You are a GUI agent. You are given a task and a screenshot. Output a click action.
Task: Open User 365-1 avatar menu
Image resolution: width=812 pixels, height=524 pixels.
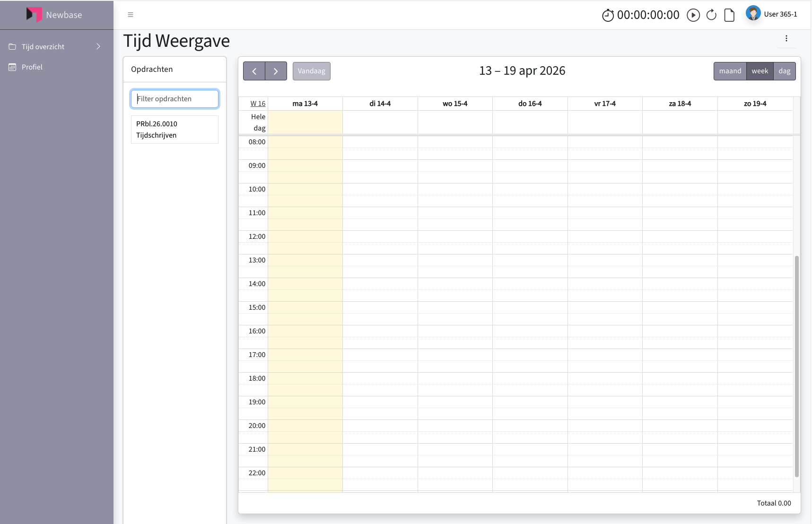pos(753,13)
